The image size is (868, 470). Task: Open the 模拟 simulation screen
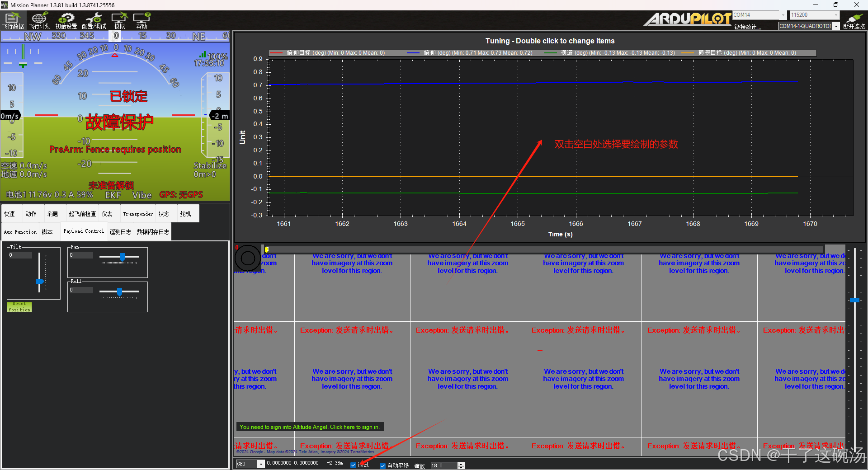pyautogui.click(x=119, y=21)
